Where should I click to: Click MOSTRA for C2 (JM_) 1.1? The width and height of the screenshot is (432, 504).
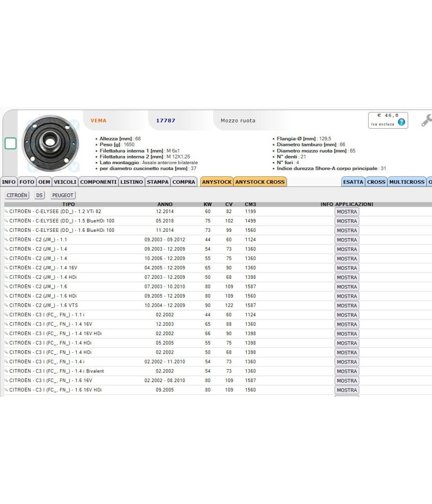347,240
